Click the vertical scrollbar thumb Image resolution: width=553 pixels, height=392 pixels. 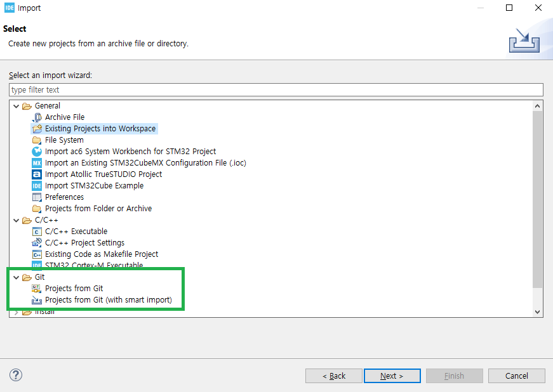(x=537, y=199)
